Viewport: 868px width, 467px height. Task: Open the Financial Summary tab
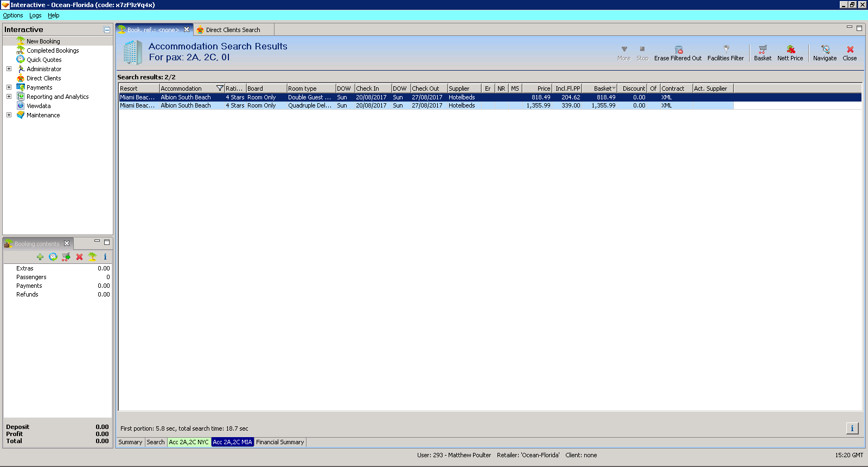280,442
